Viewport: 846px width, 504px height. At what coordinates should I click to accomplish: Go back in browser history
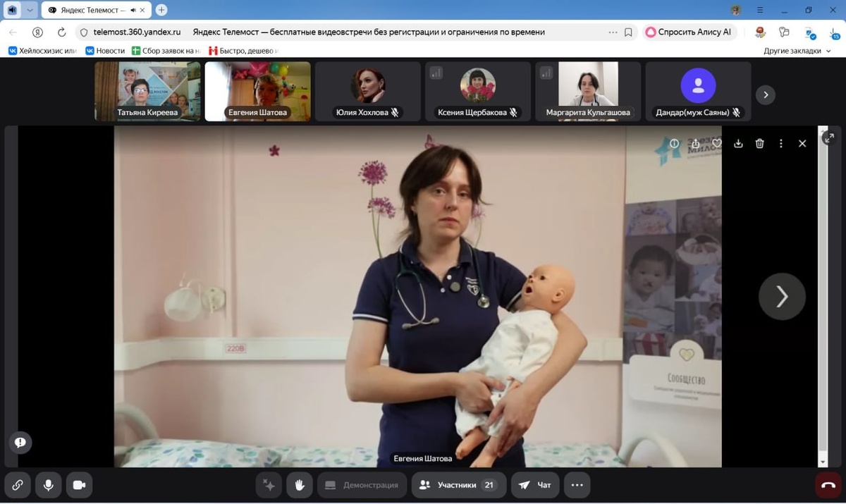(13, 32)
